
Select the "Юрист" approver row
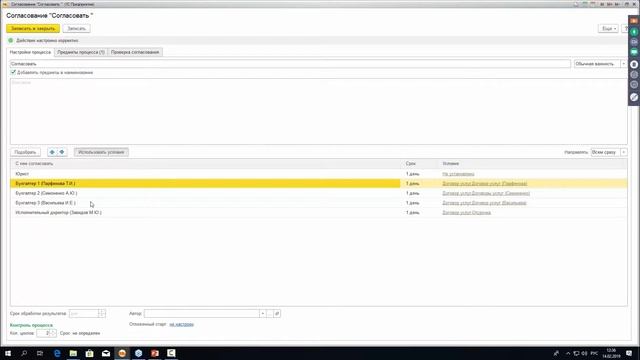pyautogui.click(x=318, y=174)
